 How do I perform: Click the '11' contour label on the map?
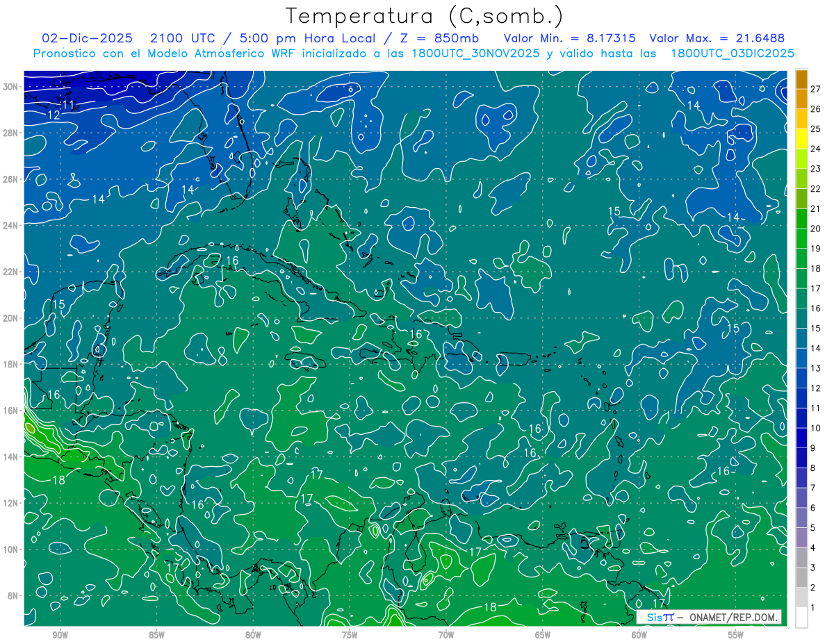coord(67,104)
